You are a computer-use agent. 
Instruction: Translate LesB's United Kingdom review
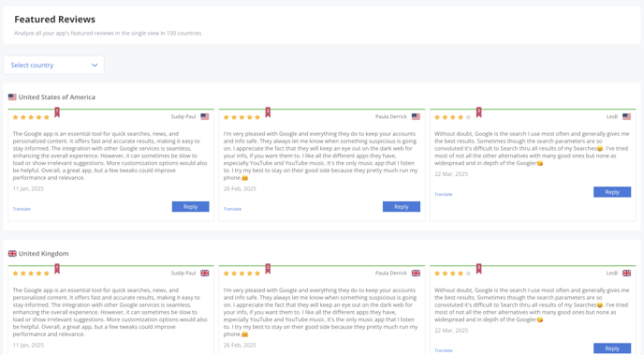(x=444, y=350)
